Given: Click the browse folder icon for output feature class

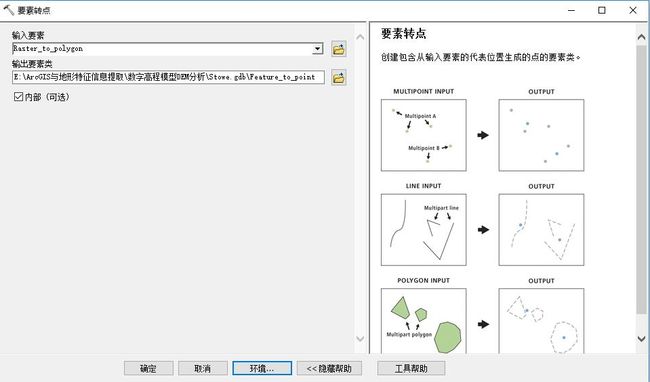Looking at the screenshot, I should (x=339, y=77).
